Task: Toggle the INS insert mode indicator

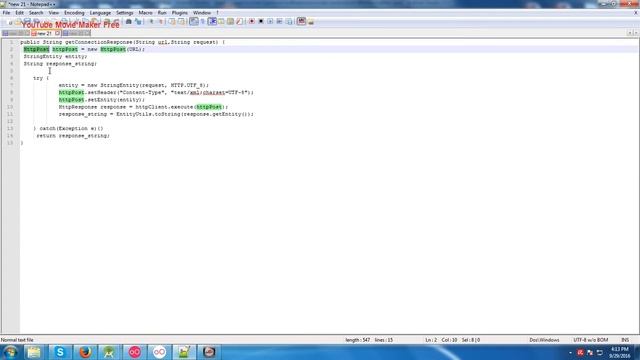Action: point(625,340)
